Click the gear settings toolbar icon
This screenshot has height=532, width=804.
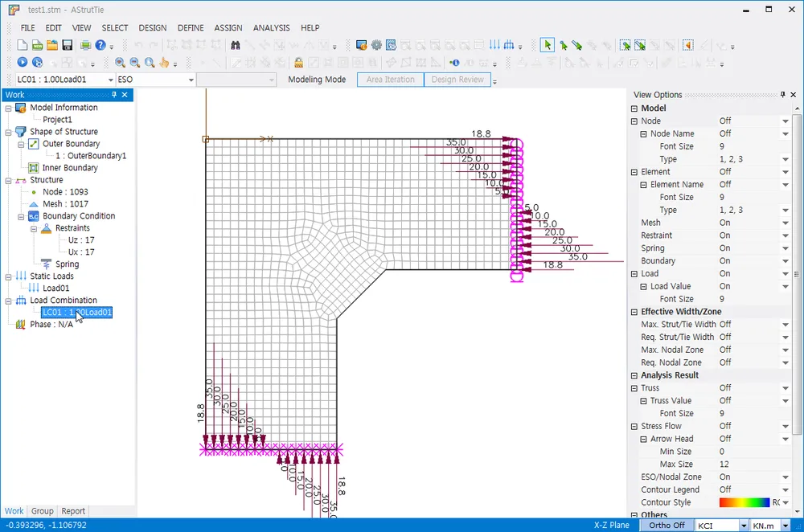point(376,46)
